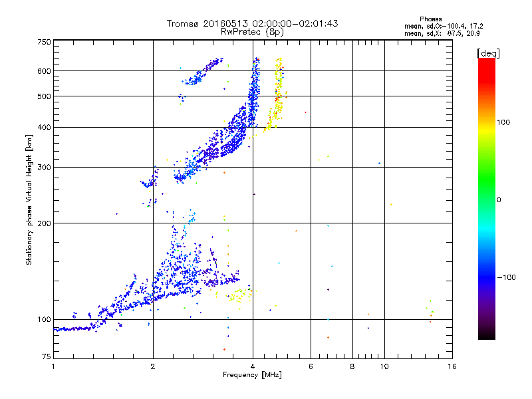Click the colorbar tick label '100'
This screenshot has width=532, height=399.
click(x=503, y=122)
